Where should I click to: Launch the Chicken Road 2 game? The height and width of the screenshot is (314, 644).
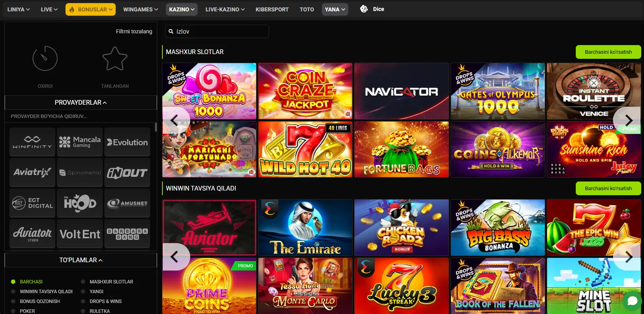[x=402, y=228]
